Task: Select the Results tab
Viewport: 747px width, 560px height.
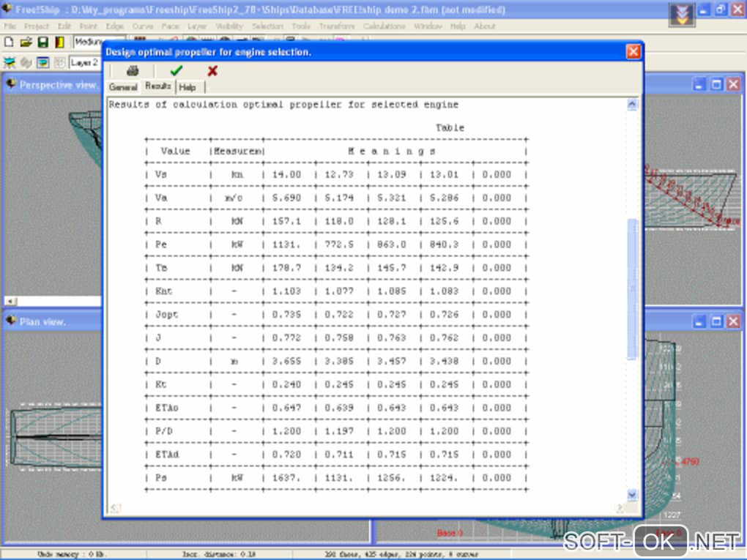Action: tap(157, 86)
